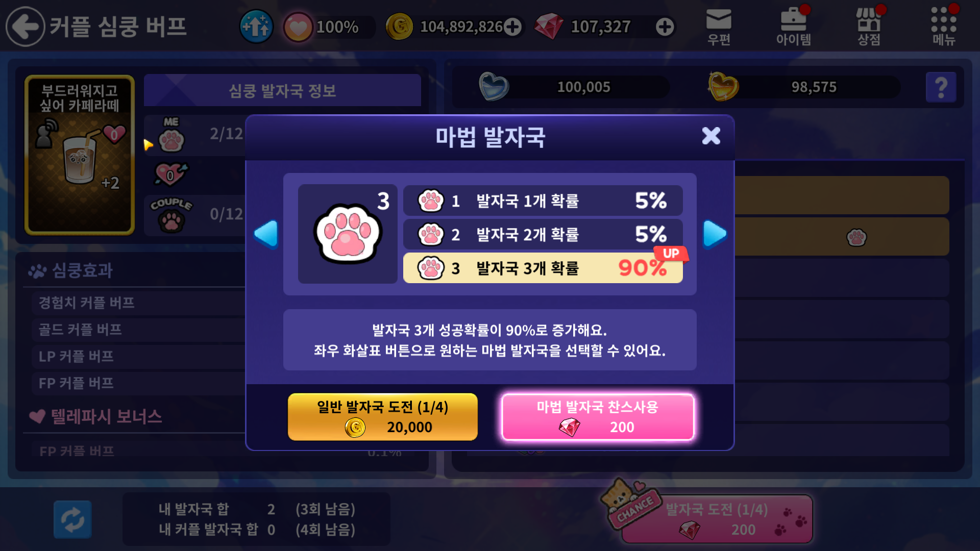The width and height of the screenshot is (980, 551).
Task: Go back with the arrow icon
Action: [25, 27]
